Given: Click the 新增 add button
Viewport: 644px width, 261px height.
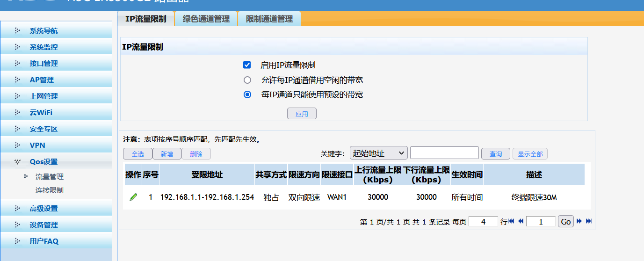Looking at the screenshot, I should (x=167, y=154).
